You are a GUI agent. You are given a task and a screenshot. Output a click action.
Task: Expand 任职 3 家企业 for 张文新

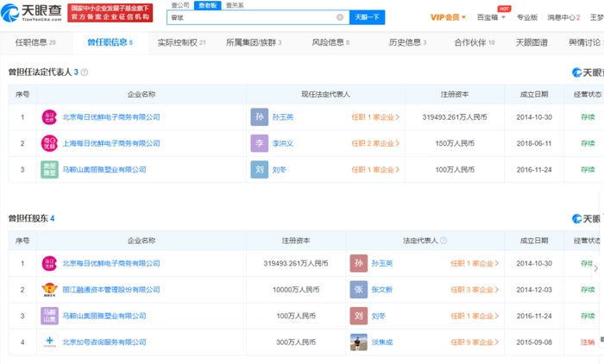pyautogui.click(x=475, y=290)
